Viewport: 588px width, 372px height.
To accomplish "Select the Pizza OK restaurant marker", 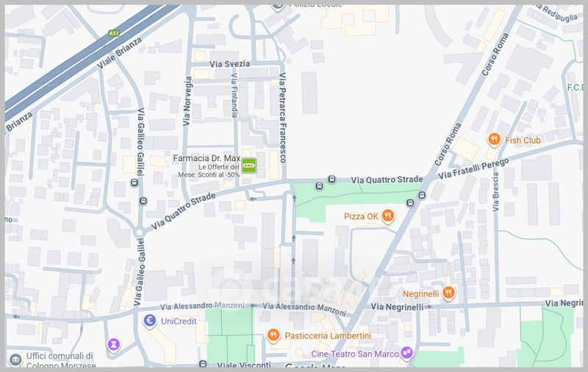I will click(388, 216).
